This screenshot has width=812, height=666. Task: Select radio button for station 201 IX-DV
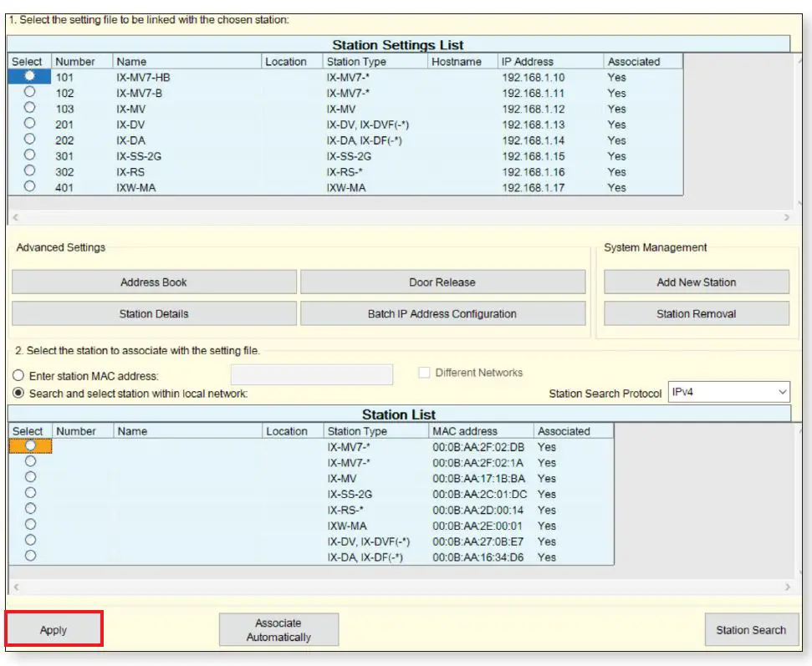point(30,123)
